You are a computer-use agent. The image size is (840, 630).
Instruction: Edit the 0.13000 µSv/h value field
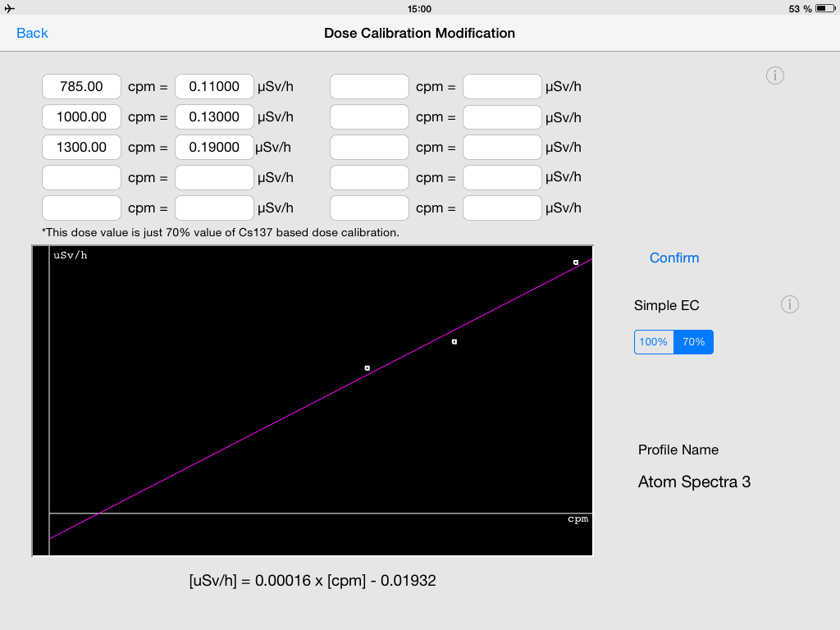pos(214,116)
